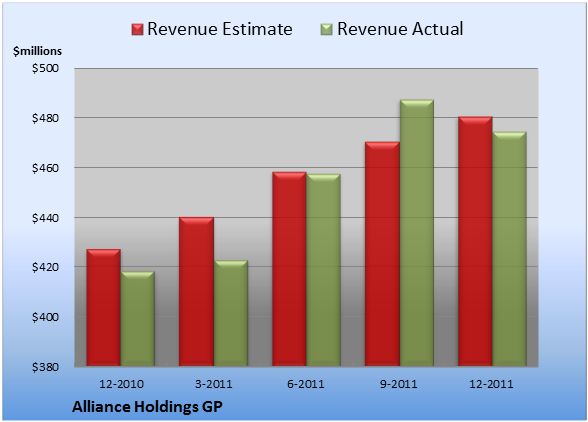Click the 'Alliance Holdings GP' chart title
Viewport: 588px width, 422px height.
[x=147, y=407]
